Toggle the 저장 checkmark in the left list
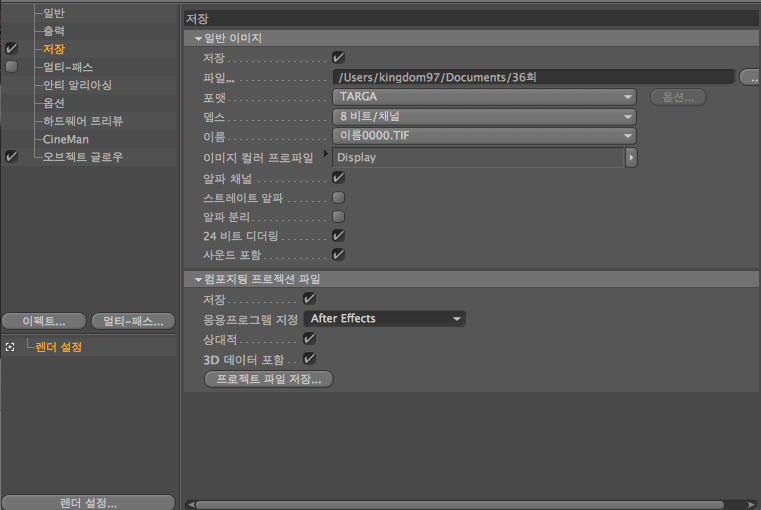The height and width of the screenshot is (510, 761). (11, 48)
